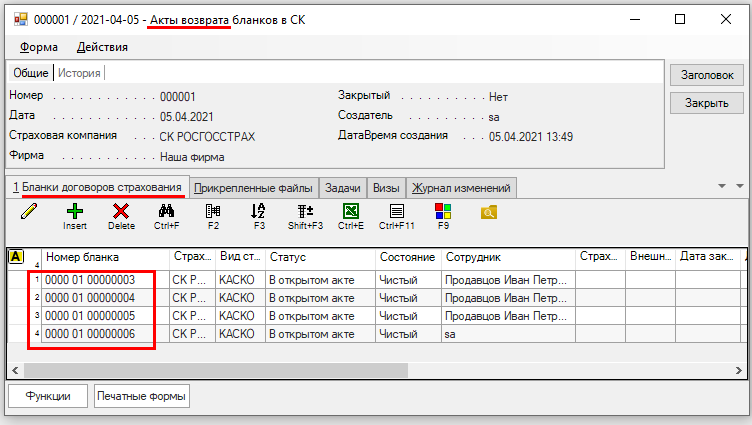Open the Форма menu
The height and width of the screenshot is (425, 752).
coord(38,47)
